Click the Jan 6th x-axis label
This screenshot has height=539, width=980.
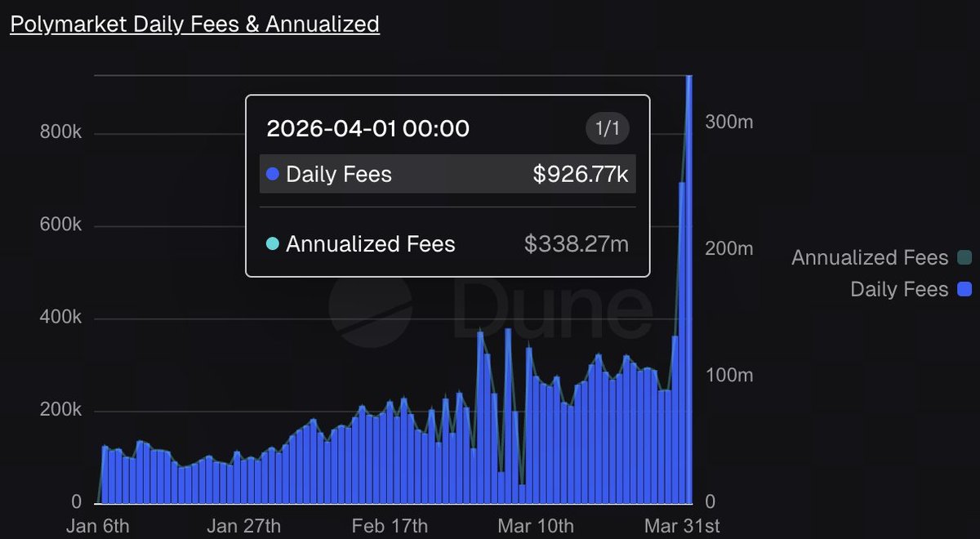point(98,524)
